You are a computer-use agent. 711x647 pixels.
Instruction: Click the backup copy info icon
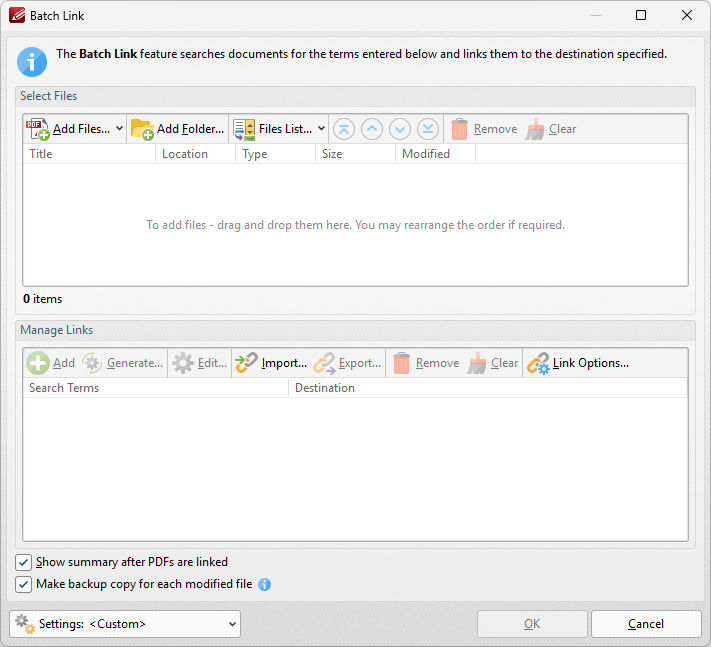click(x=264, y=584)
